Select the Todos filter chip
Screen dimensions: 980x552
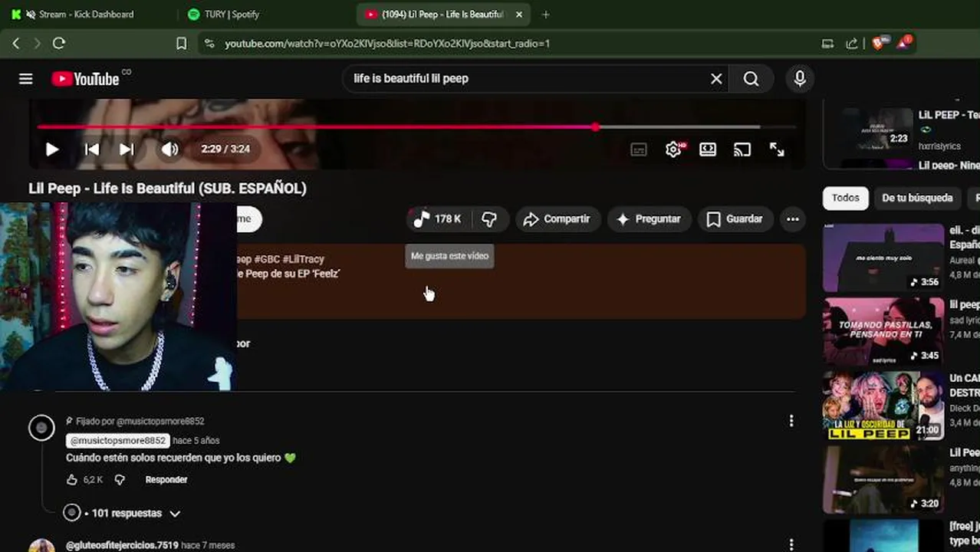click(x=846, y=198)
